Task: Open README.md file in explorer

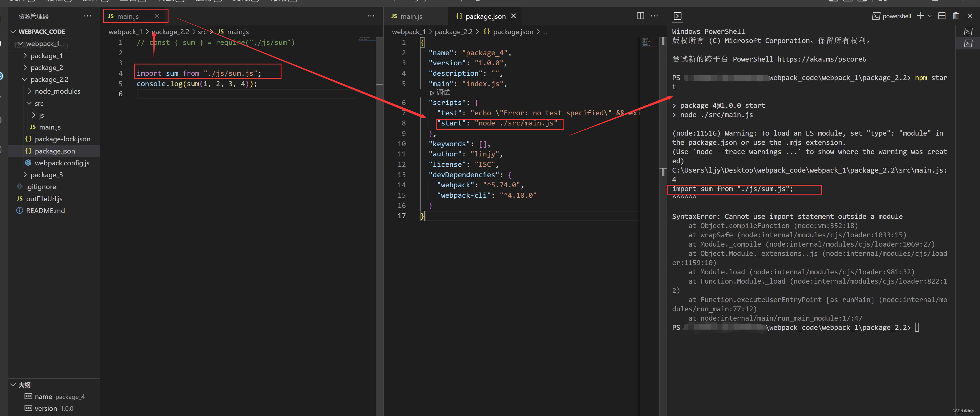Action: pyautogui.click(x=45, y=210)
